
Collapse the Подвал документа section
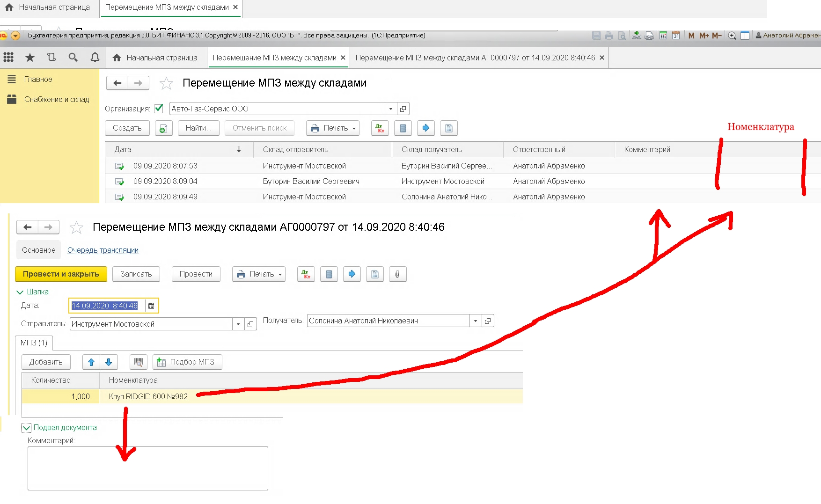click(27, 428)
